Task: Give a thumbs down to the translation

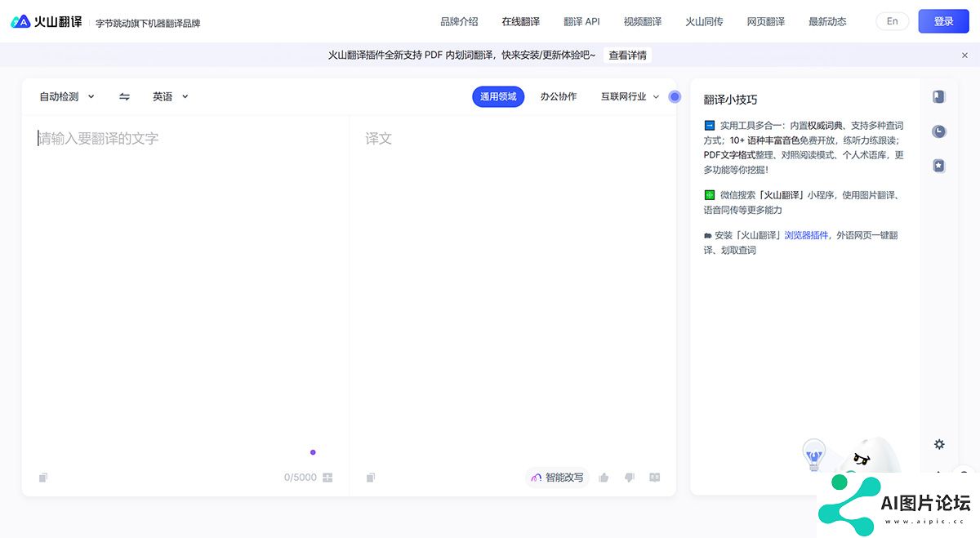Action: click(629, 478)
